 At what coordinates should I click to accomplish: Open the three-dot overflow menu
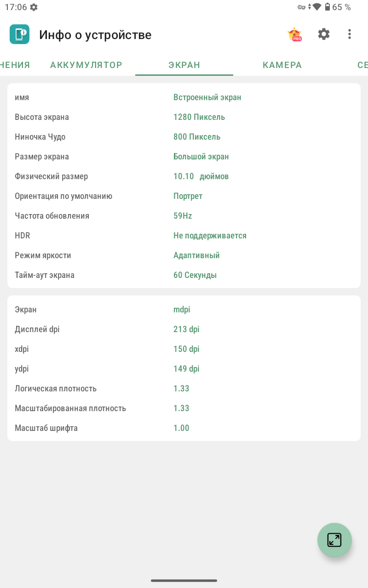coord(350,34)
